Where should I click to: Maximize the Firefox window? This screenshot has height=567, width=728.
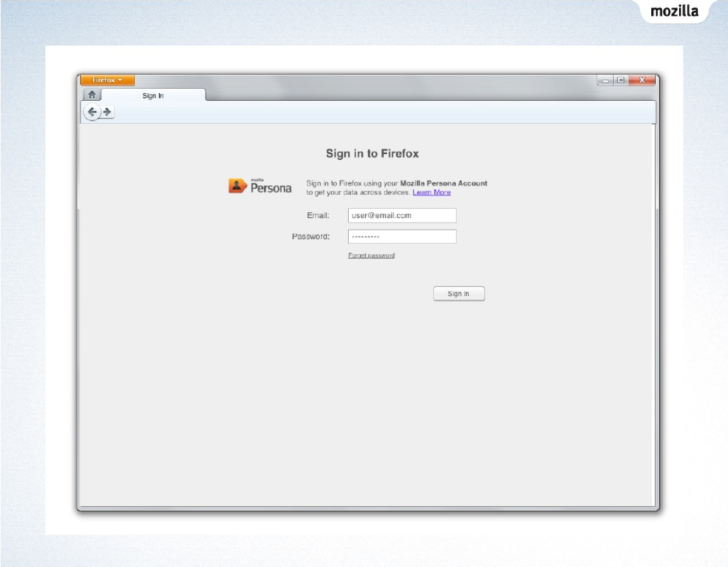coord(621,81)
